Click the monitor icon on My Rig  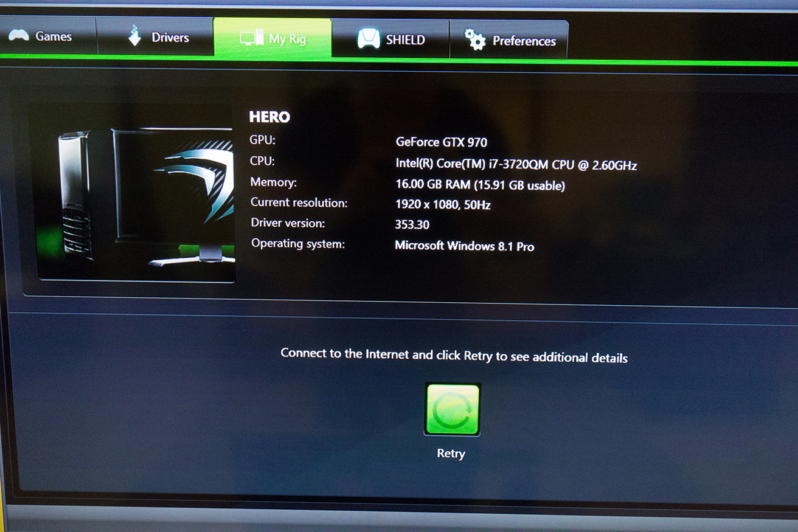[x=251, y=38]
